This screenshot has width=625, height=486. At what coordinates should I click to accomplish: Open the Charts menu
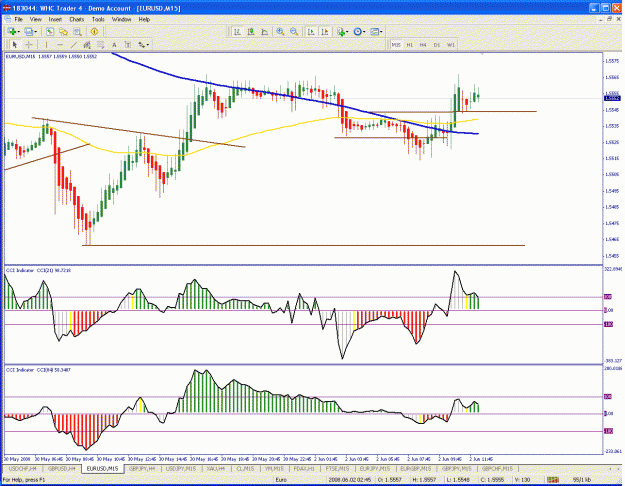click(x=77, y=19)
